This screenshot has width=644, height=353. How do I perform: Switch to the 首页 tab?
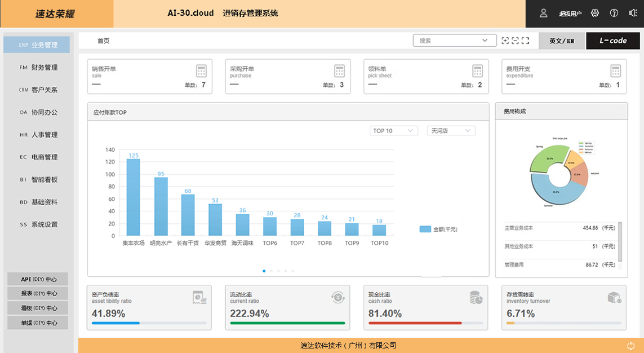(103, 41)
